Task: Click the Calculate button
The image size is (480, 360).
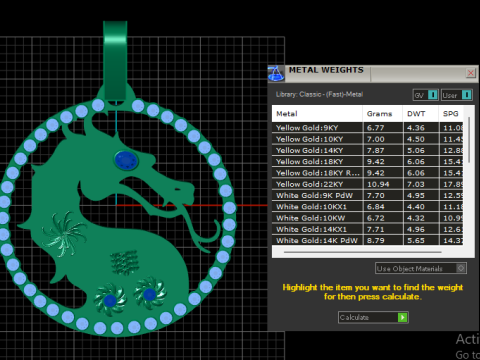Action: coord(373,317)
